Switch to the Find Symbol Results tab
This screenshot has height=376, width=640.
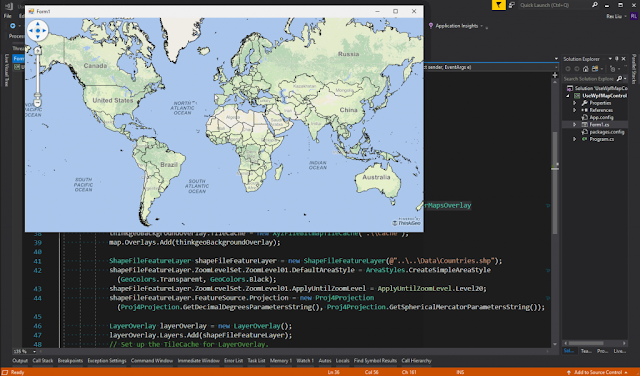375,361
